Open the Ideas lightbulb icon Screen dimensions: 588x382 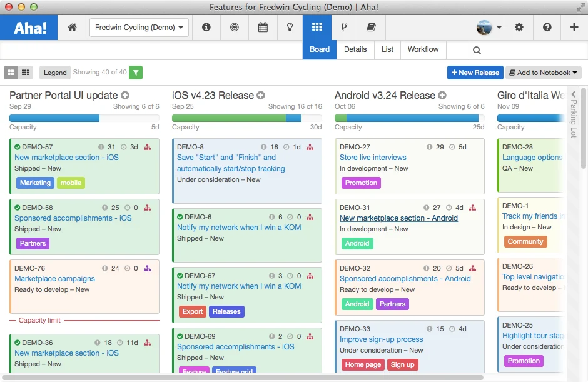tap(290, 27)
